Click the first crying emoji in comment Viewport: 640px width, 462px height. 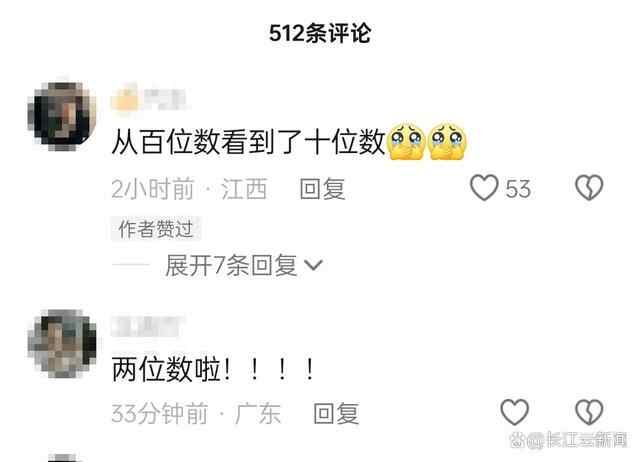[406, 141]
